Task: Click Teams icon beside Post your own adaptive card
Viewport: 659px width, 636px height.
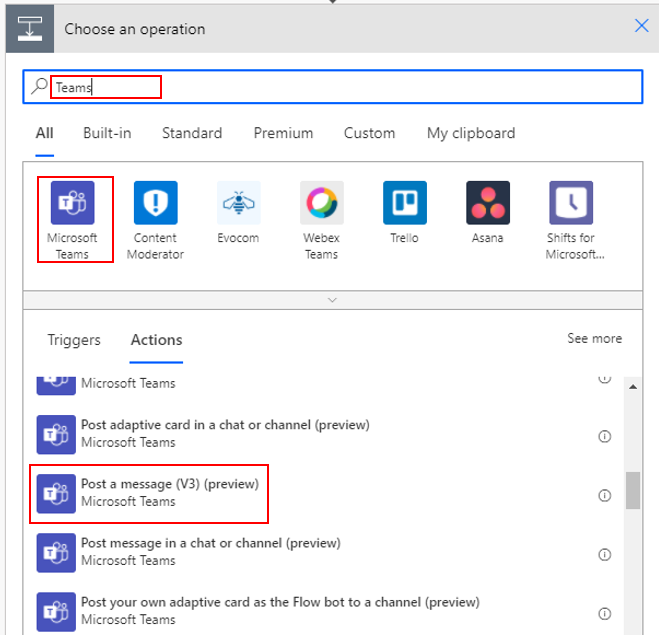Action: tap(56, 612)
